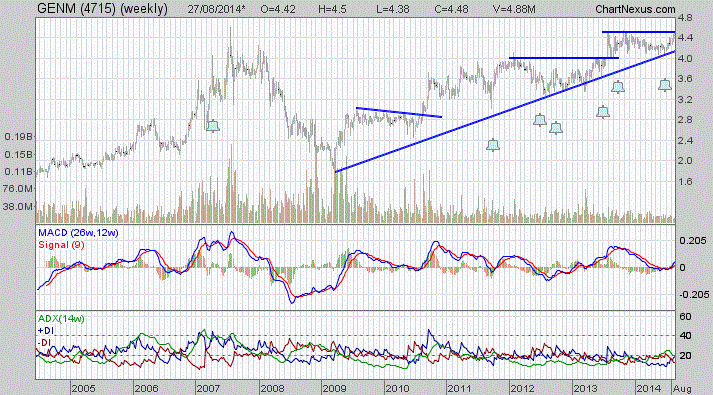Screen dimensions: 713x395
Task: Click the 2009 label on time axis
Action: coord(334,389)
